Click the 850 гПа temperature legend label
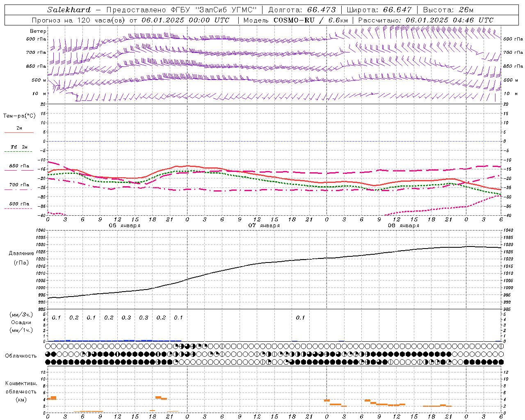This screenshot has height=420, width=525. (19, 166)
